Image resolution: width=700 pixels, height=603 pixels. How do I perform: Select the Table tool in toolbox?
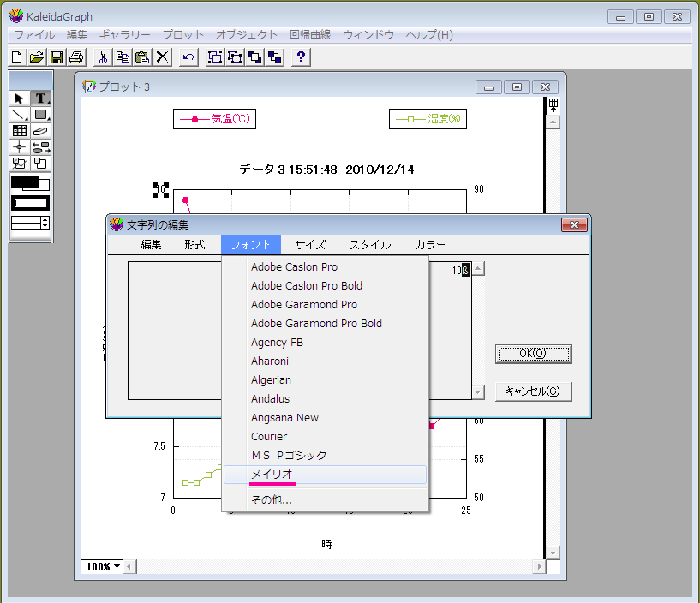click(19, 131)
